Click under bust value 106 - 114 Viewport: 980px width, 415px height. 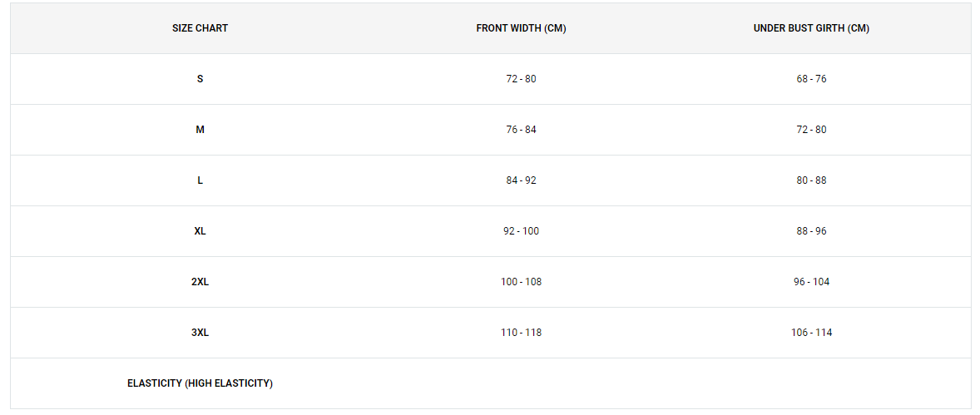pos(811,332)
